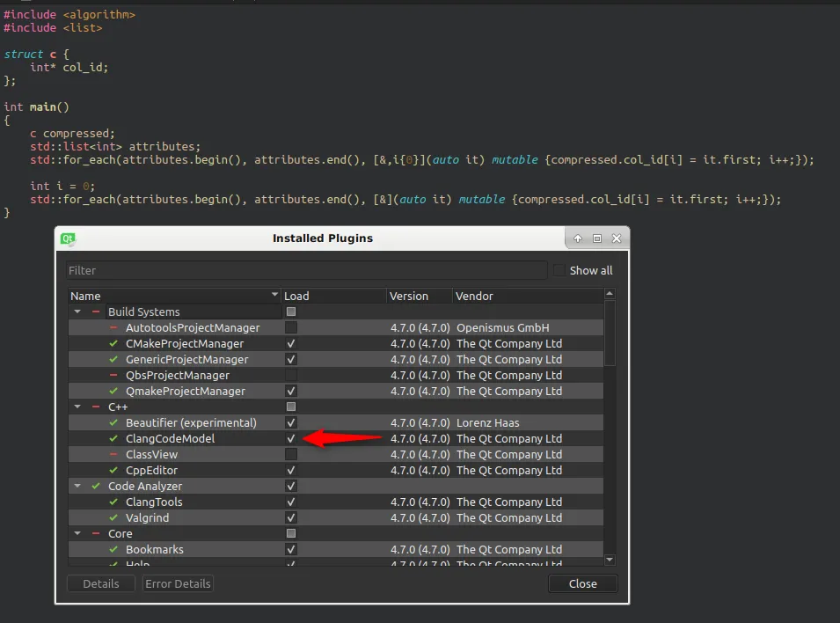Viewport: 840px width, 623px height.
Task: Click the red status icon beside ClassView
Action: click(113, 454)
